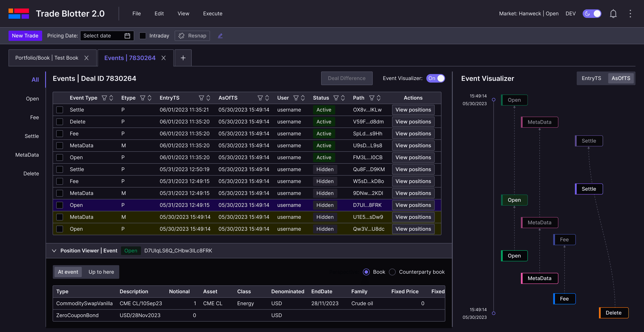This screenshot has width=644, height=332.
Task: Turn off the Event Visualizer switch
Action: [436, 79]
